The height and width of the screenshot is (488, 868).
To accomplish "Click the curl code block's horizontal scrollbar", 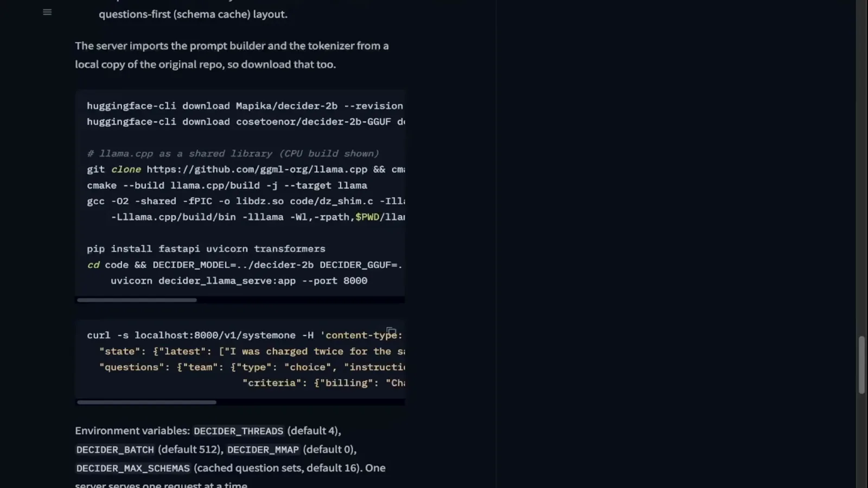I will (146, 402).
